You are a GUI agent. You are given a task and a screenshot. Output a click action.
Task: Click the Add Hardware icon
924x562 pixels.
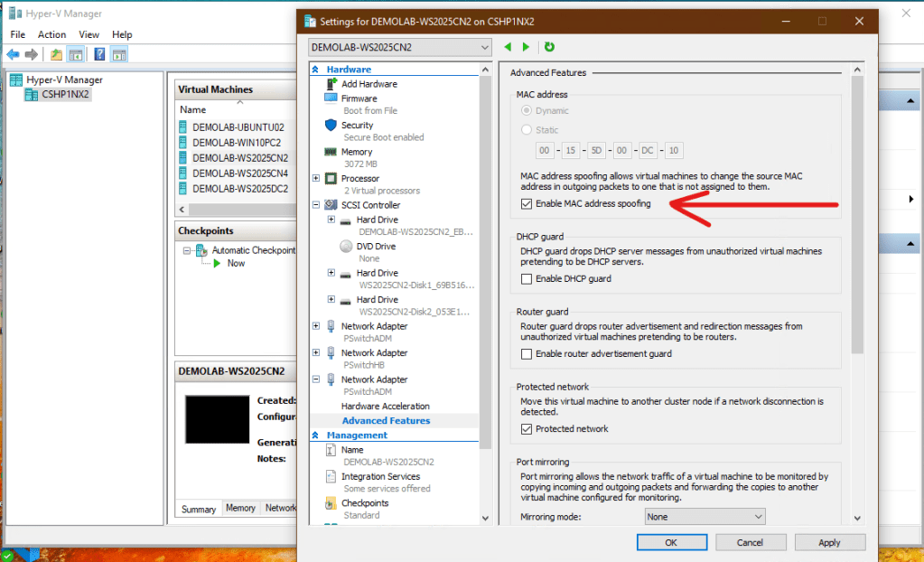point(331,84)
